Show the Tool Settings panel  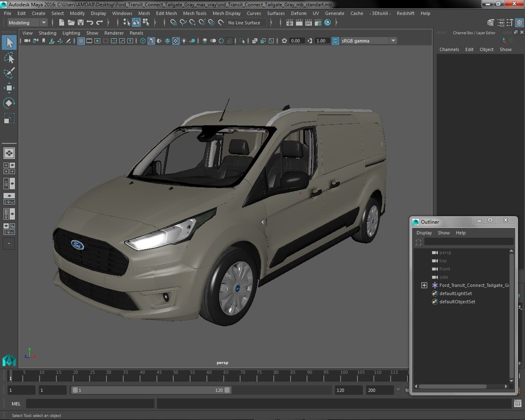(x=510, y=23)
